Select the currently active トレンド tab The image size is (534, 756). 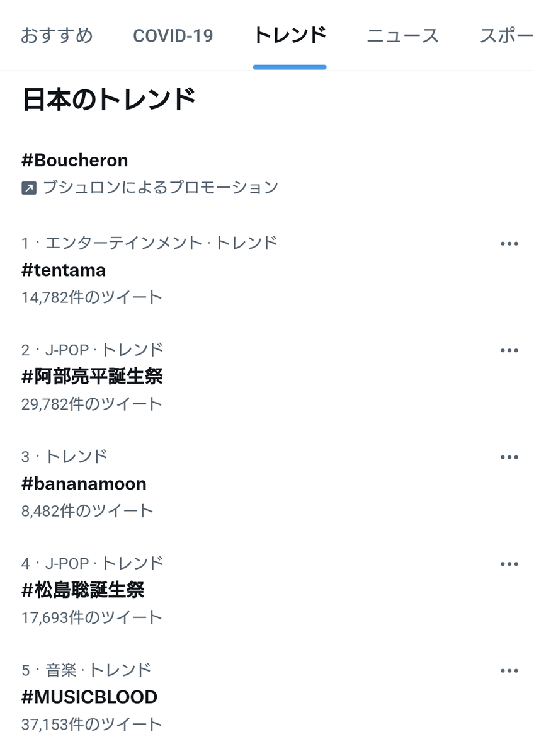(290, 36)
